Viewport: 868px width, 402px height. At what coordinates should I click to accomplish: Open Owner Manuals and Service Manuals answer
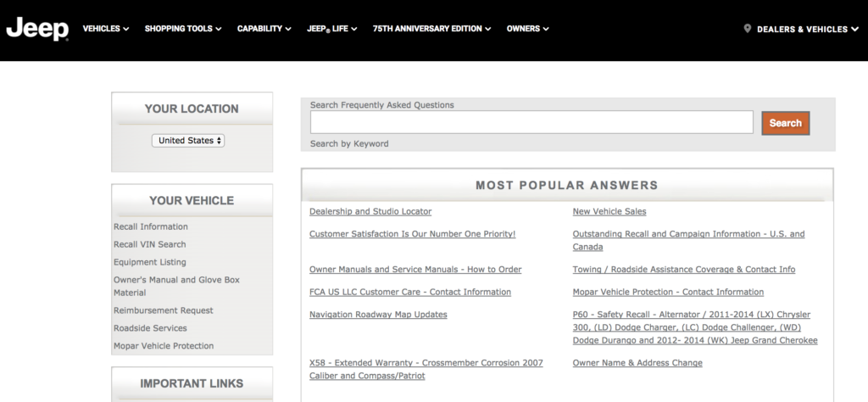coord(415,270)
